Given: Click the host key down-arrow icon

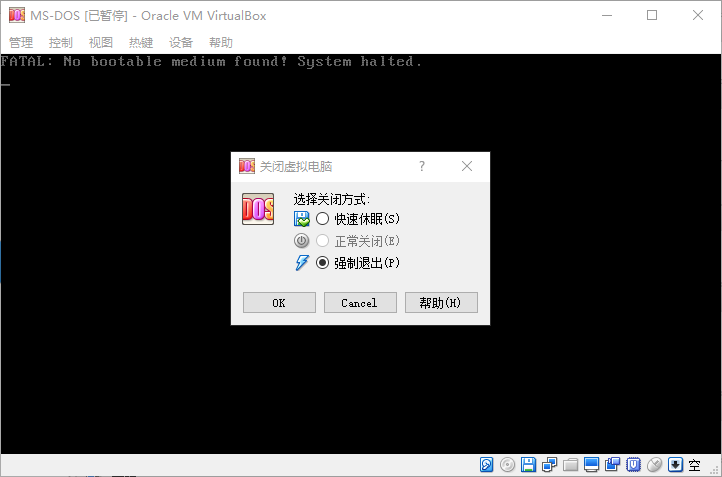Looking at the screenshot, I should point(675,465).
